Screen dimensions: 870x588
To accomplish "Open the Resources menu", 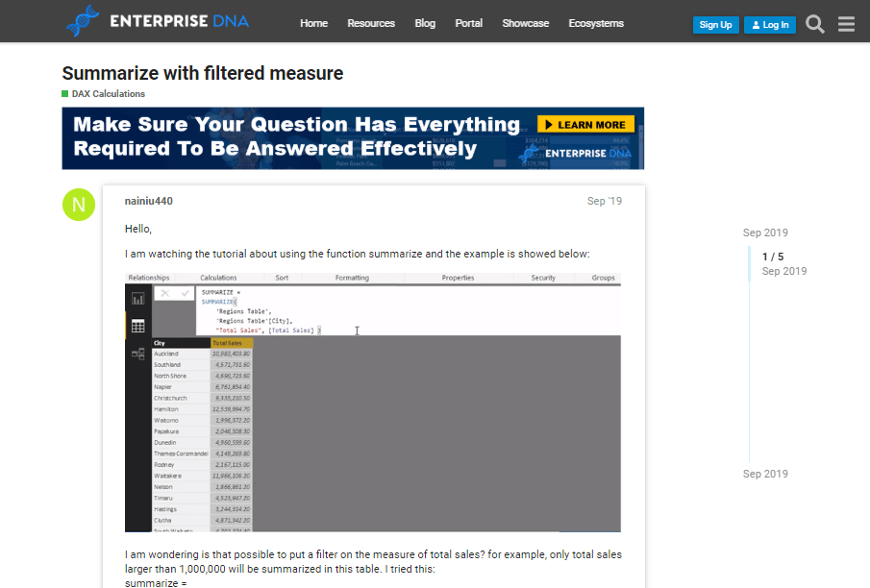I will 371,23.
